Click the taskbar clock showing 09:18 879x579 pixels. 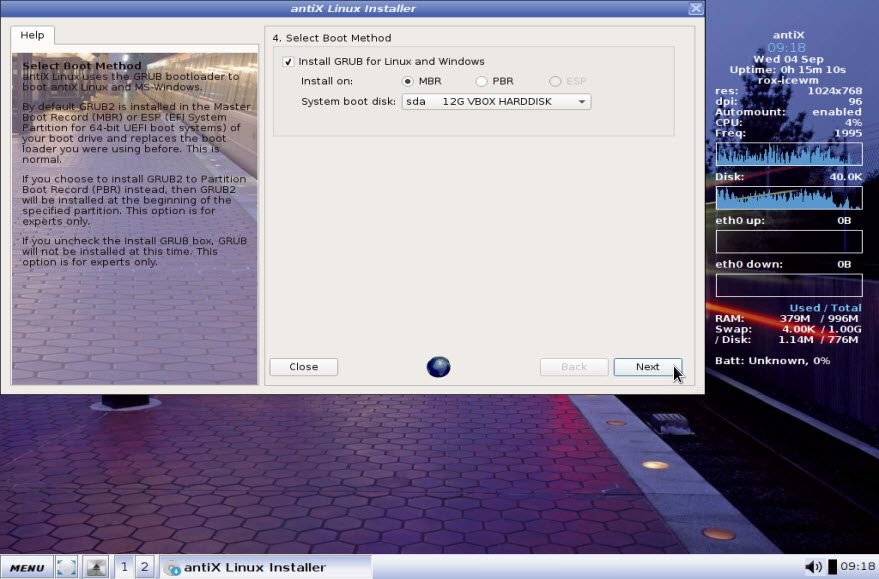point(858,567)
